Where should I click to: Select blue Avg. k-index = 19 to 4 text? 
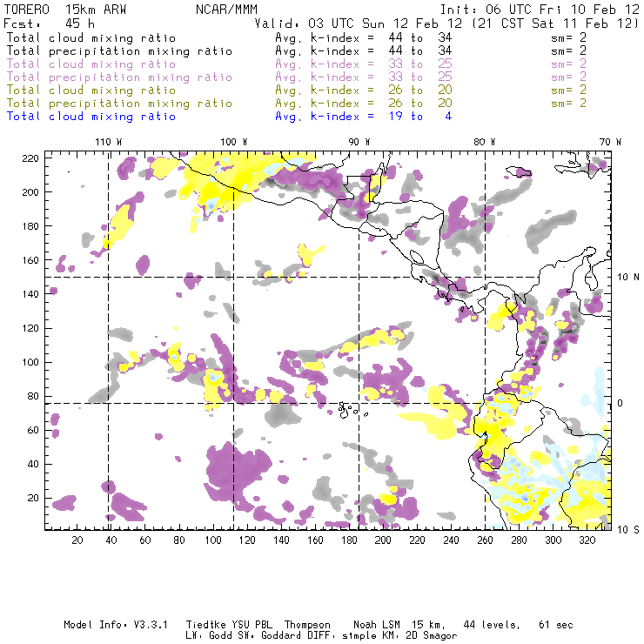click(x=364, y=117)
